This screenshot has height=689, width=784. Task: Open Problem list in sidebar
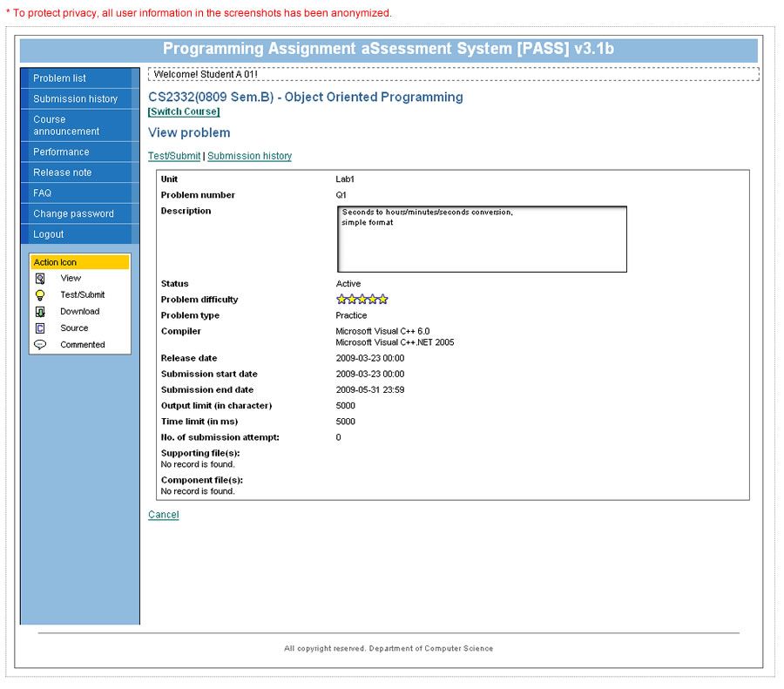[60, 78]
